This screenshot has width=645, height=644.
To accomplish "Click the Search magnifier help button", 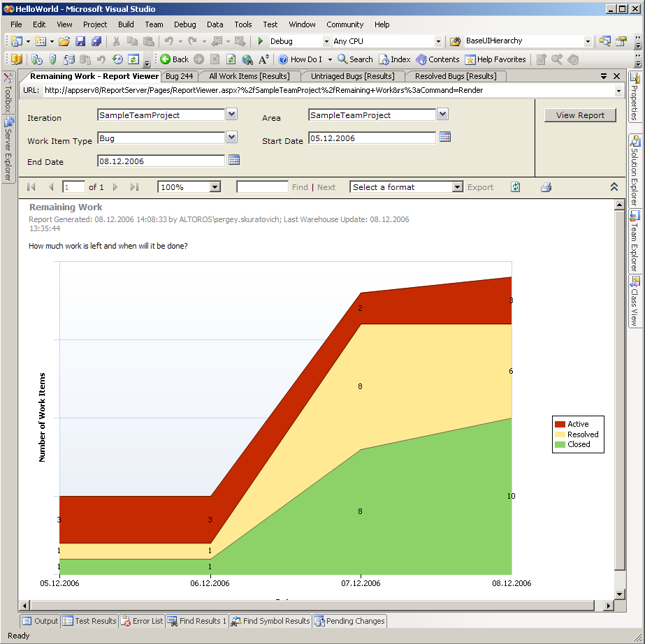I will click(355, 59).
